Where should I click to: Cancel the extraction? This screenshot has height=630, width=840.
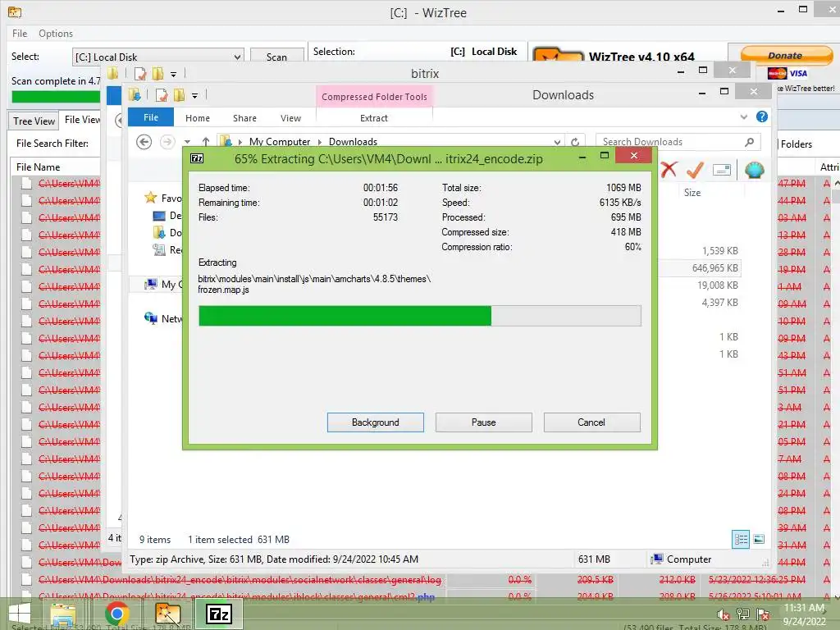pyautogui.click(x=591, y=422)
